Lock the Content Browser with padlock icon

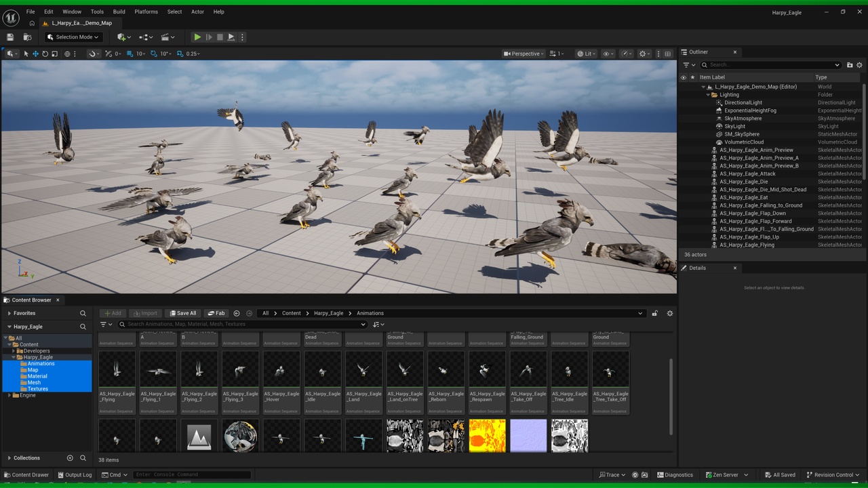[x=654, y=313]
